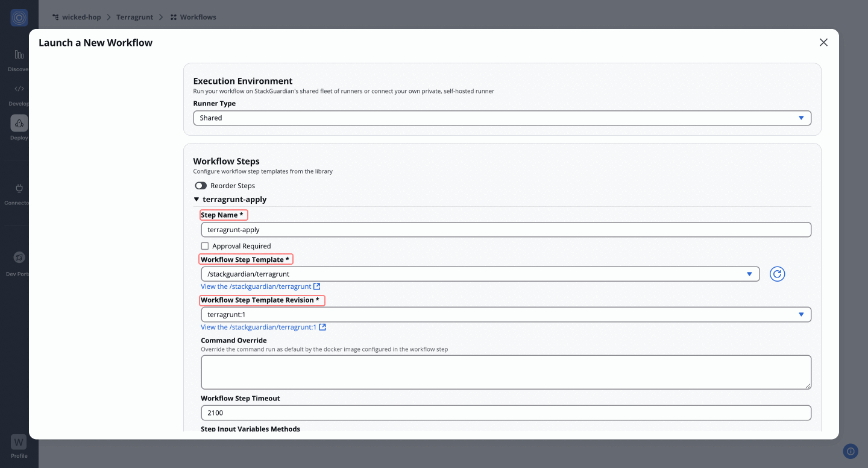Open the Workflow Step Template Revision dropdown
The width and height of the screenshot is (868, 468).
point(505,315)
